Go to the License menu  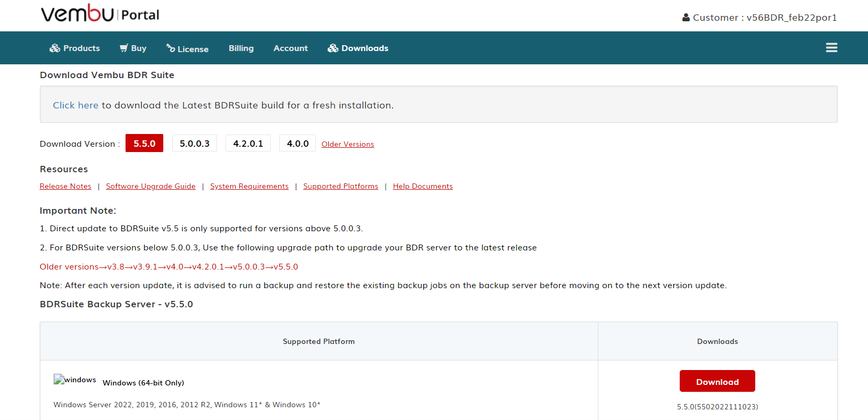187,48
